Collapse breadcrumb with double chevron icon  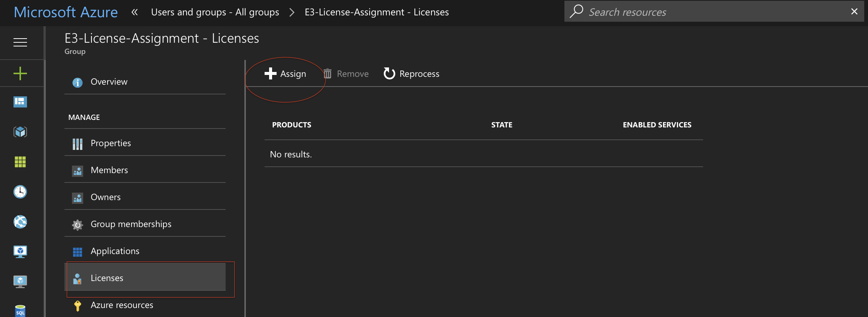[x=135, y=12]
